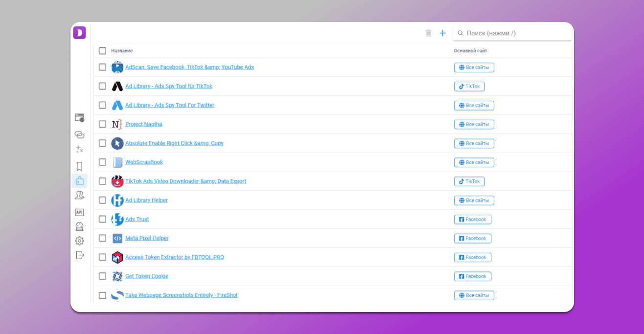Open the WebScrapBook link
Viewport: 644px width, 334px height.
(x=144, y=162)
